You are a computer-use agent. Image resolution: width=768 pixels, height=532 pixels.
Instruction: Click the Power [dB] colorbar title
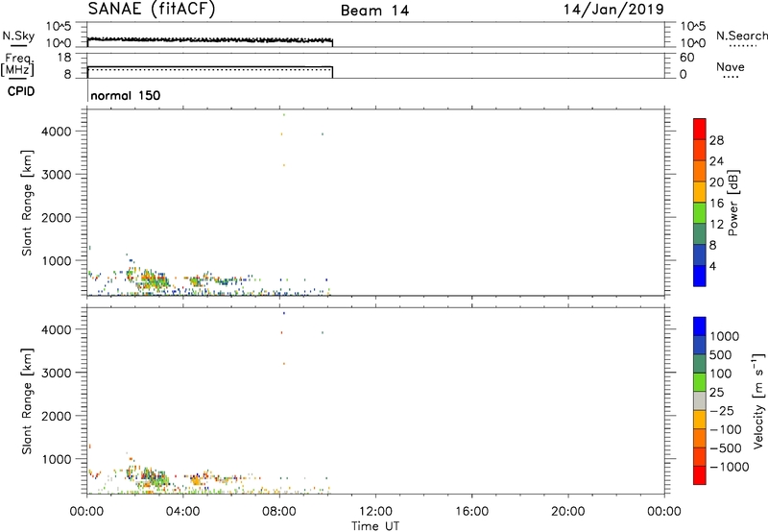(732, 203)
